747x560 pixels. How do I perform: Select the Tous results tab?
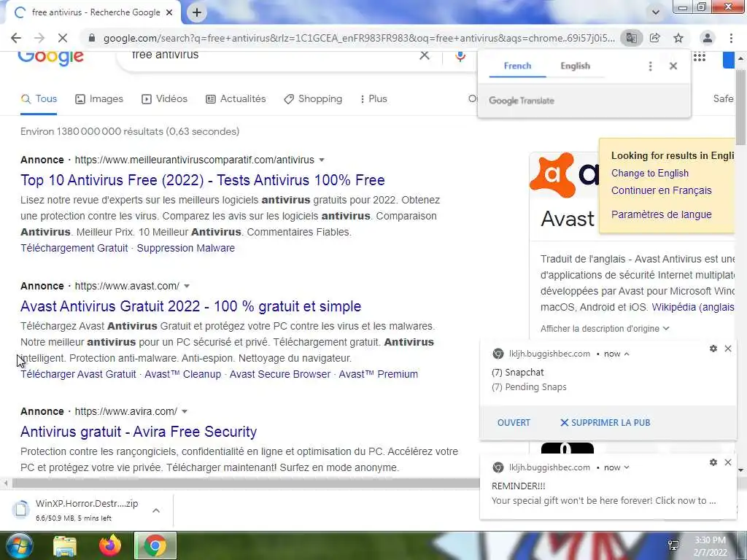(39, 98)
